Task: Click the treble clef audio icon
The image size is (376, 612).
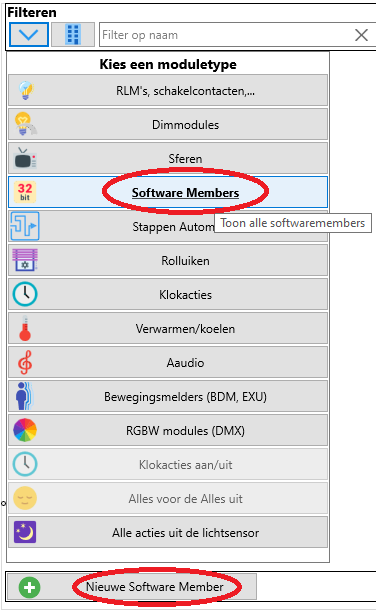Action: (x=25, y=362)
